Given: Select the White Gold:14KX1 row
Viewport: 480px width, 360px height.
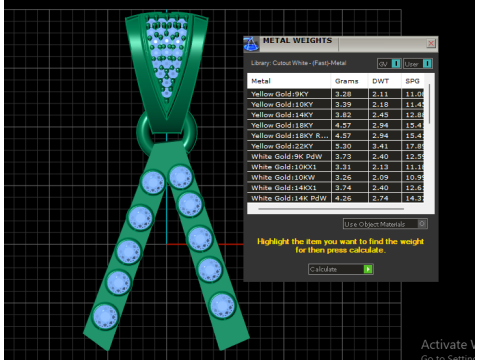Looking at the screenshot, I should 336,188.
